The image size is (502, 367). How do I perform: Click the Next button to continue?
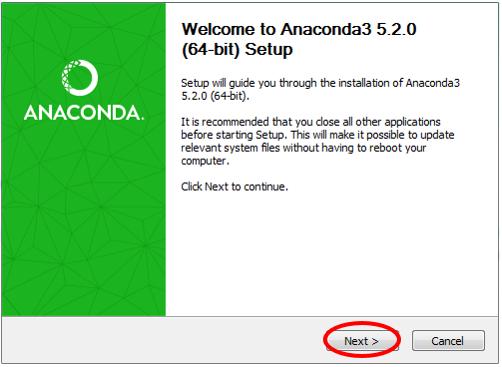click(x=362, y=341)
